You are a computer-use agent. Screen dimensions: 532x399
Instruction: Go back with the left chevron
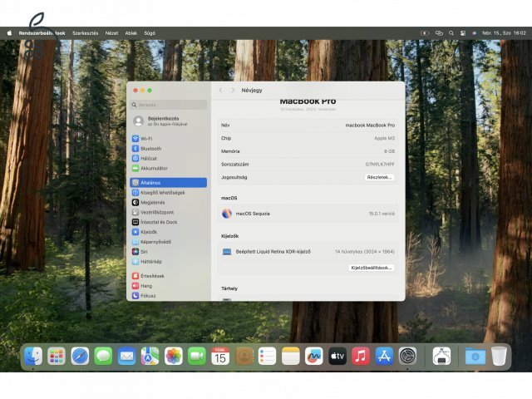[221, 91]
